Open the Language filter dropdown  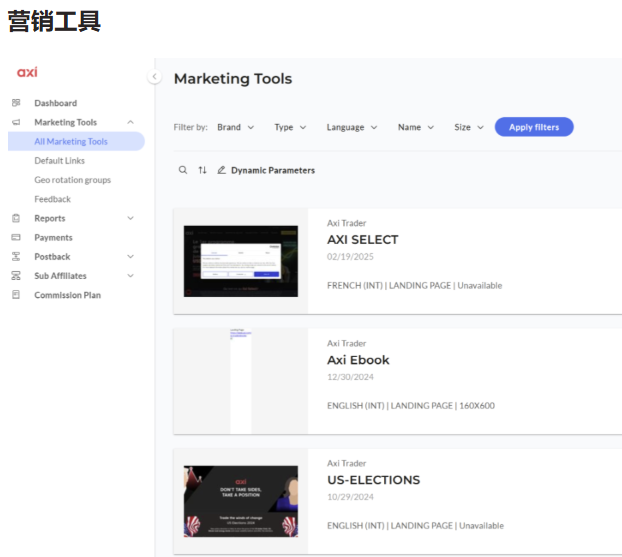pos(351,127)
